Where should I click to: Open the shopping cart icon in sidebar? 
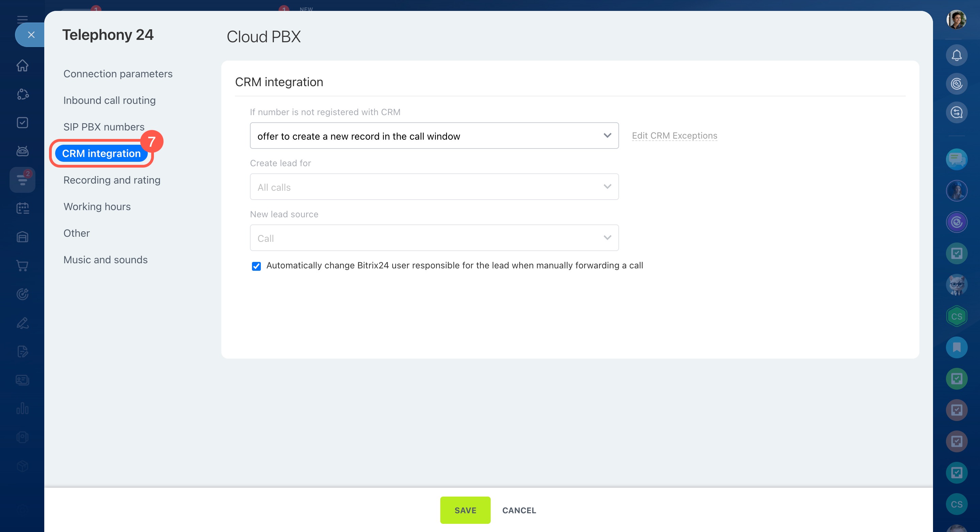(22, 266)
